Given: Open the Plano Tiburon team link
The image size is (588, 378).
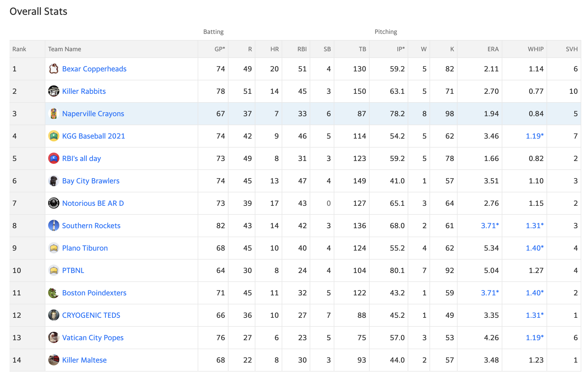Looking at the screenshot, I should [x=85, y=248].
